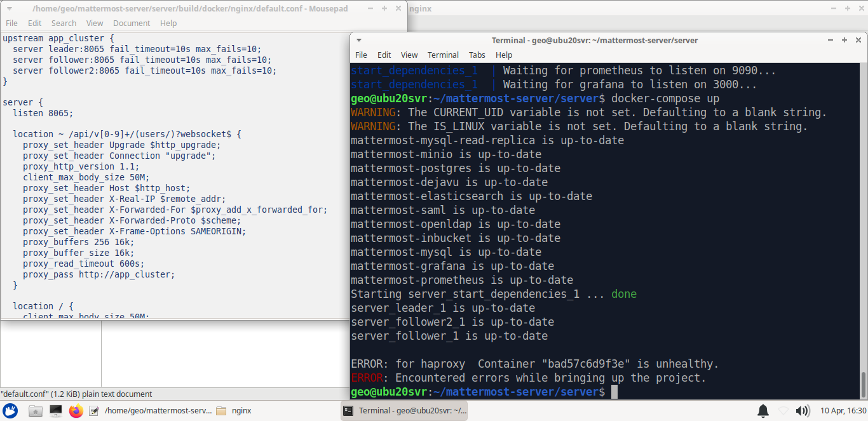Open the Tabs menu in Terminal
Viewport: 868px width, 421px height.
477,55
